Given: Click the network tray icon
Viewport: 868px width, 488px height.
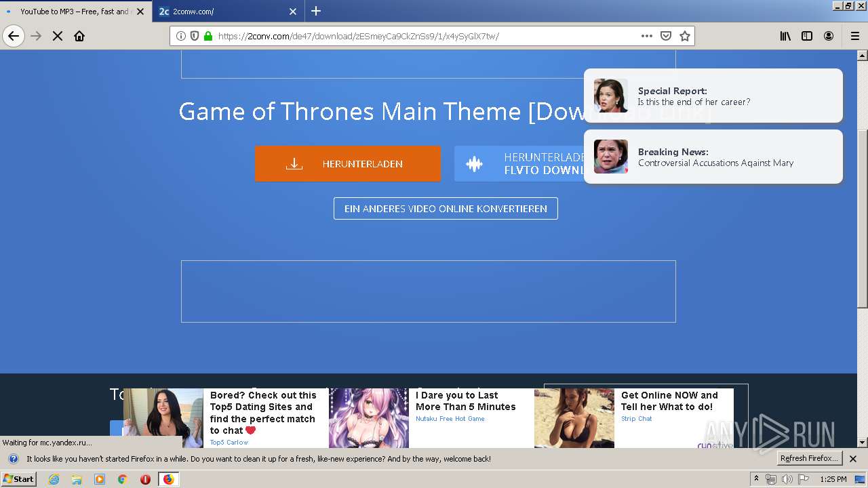Looking at the screenshot, I should pyautogui.click(x=771, y=479).
